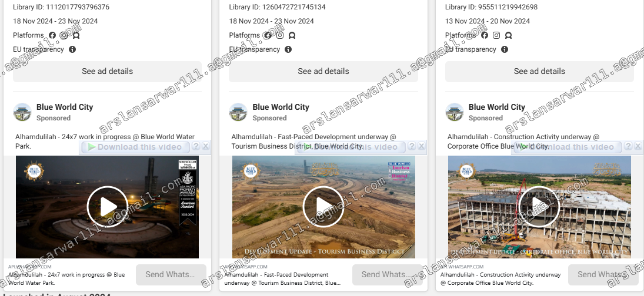Viewport: 644px width, 296px height.
Task: Open EU transparency info icon in Water Park ad
Action: (x=72, y=49)
